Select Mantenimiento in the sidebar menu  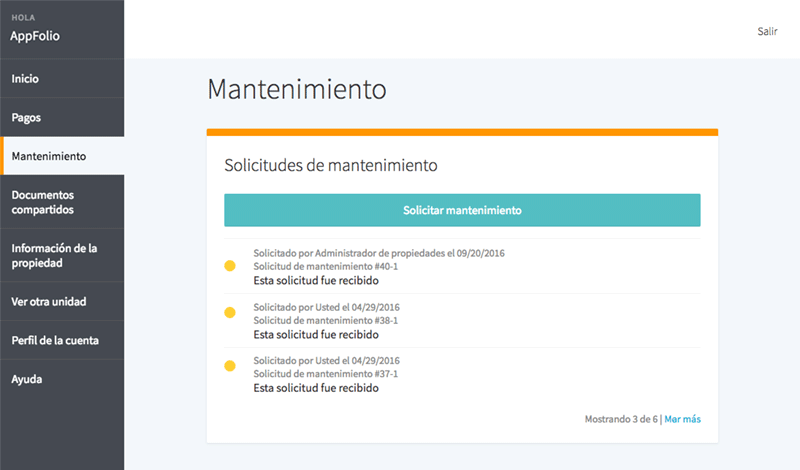tap(48, 156)
